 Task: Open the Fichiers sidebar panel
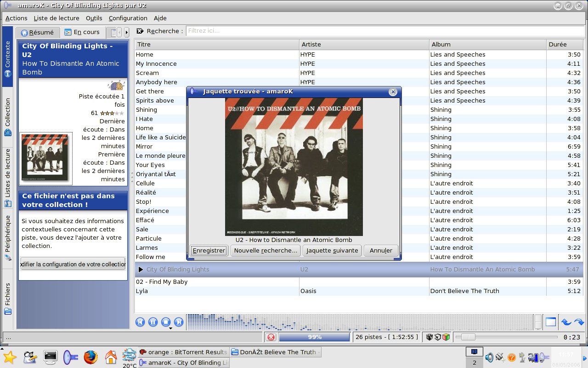pyautogui.click(x=8, y=298)
